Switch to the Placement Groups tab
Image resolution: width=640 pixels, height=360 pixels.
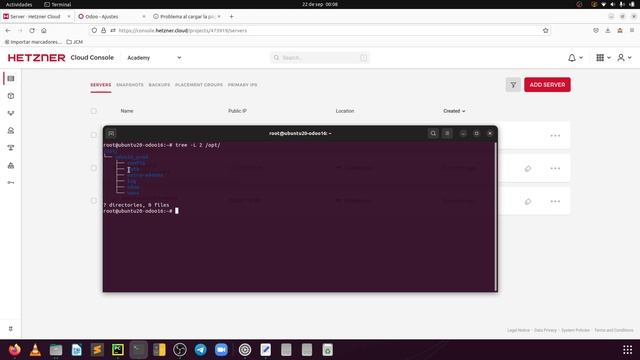click(199, 85)
